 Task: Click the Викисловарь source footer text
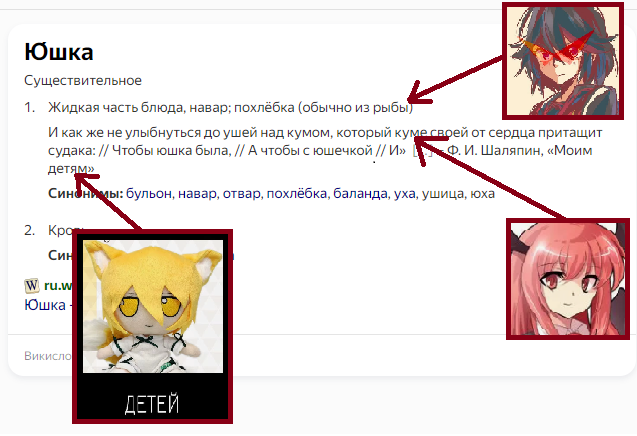pyautogui.click(x=48, y=356)
